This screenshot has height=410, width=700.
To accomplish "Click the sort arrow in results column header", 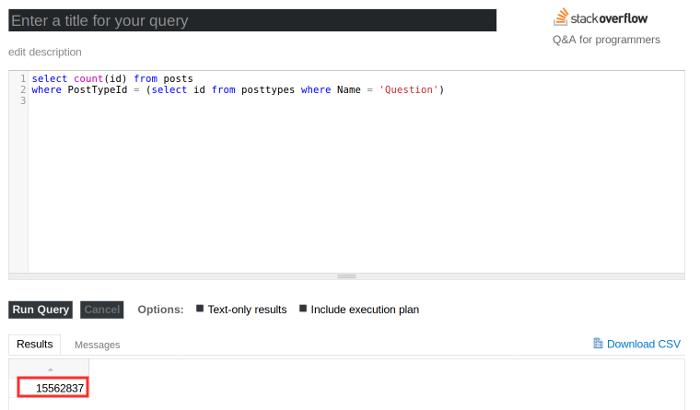I will pos(50,369).
